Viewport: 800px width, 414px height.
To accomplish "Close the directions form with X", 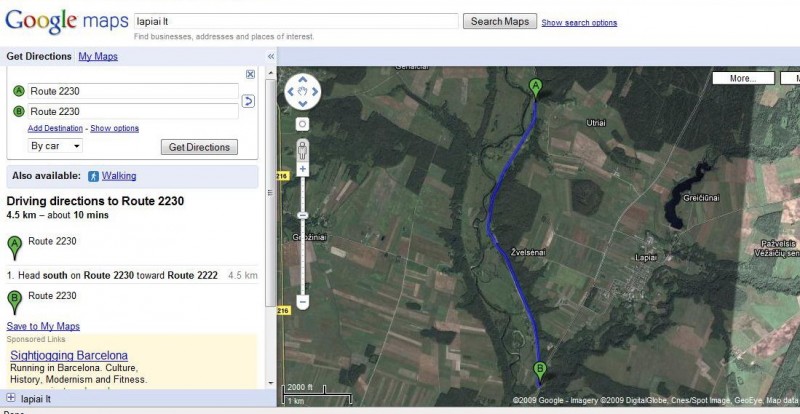I will coord(250,74).
